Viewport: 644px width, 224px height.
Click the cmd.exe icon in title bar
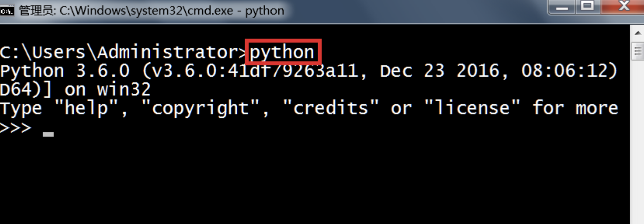pyautogui.click(x=7, y=10)
